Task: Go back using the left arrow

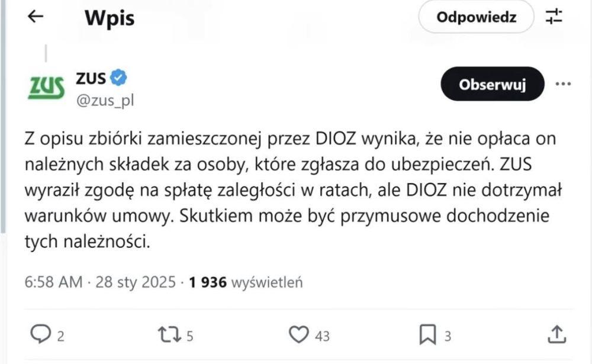Action: tap(36, 17)
